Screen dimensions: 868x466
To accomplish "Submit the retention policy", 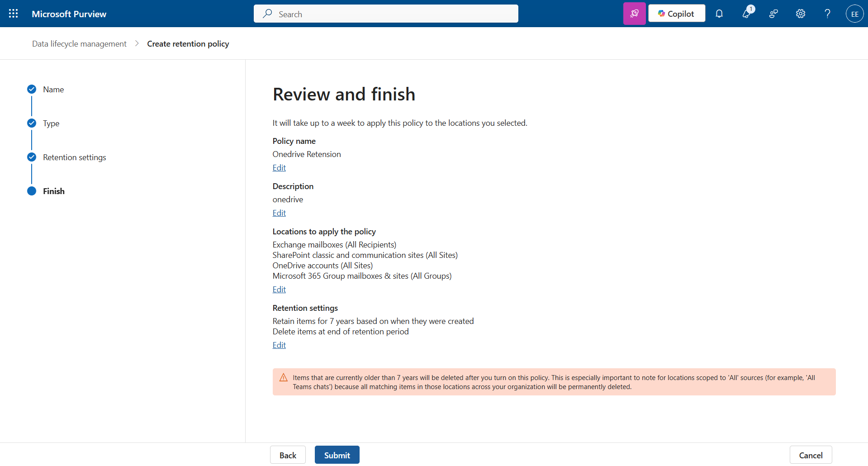I will pyautogui.click(x=337, y=454).
